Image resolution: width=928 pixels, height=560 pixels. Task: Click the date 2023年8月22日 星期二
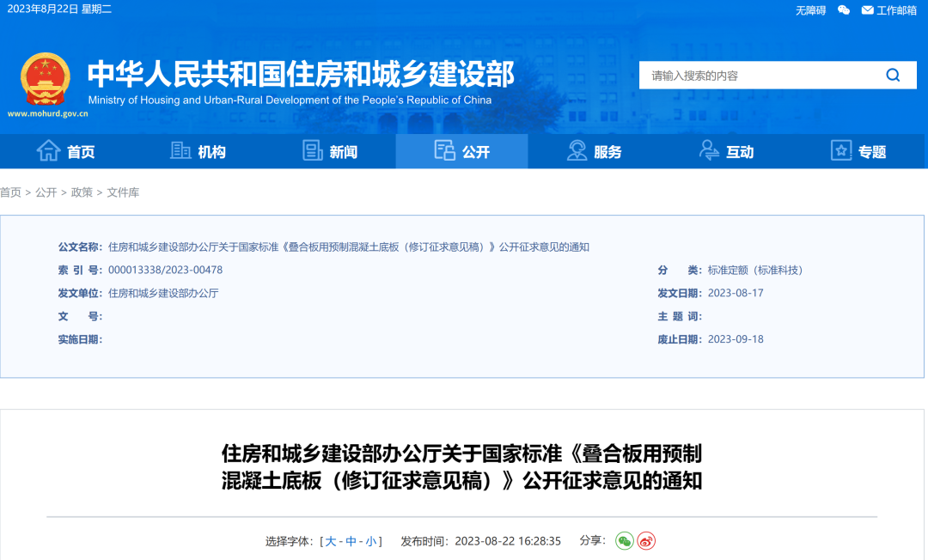pos(59,9)
